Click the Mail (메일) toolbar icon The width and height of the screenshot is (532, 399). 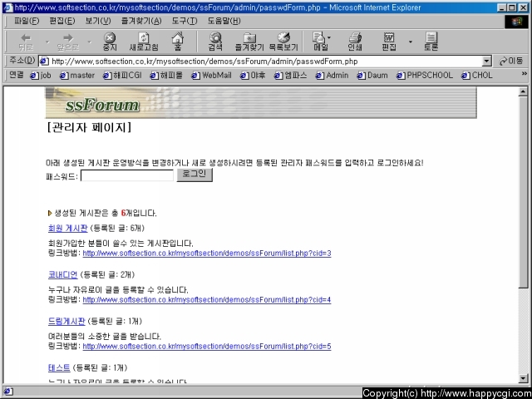coord(320,42)
